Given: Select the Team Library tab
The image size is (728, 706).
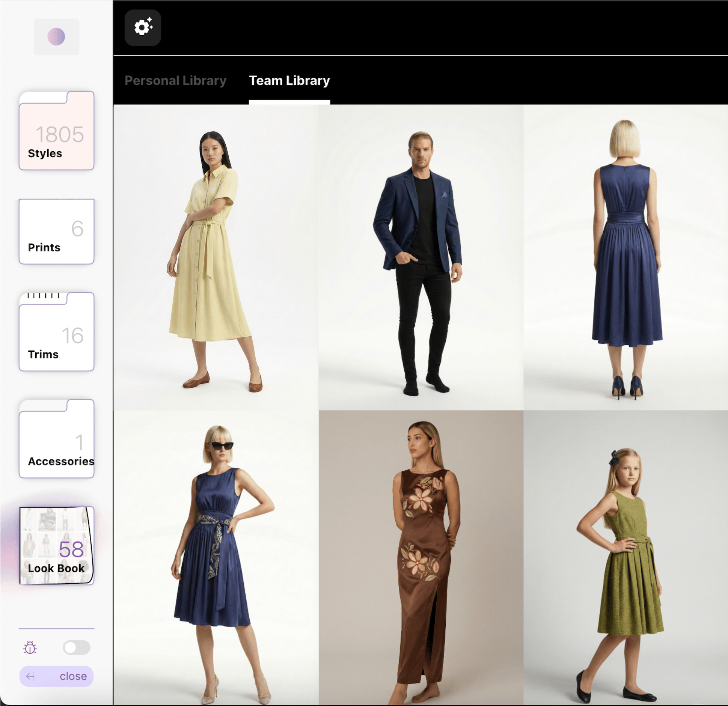Looking at the screenshot, I should point(289,80).
